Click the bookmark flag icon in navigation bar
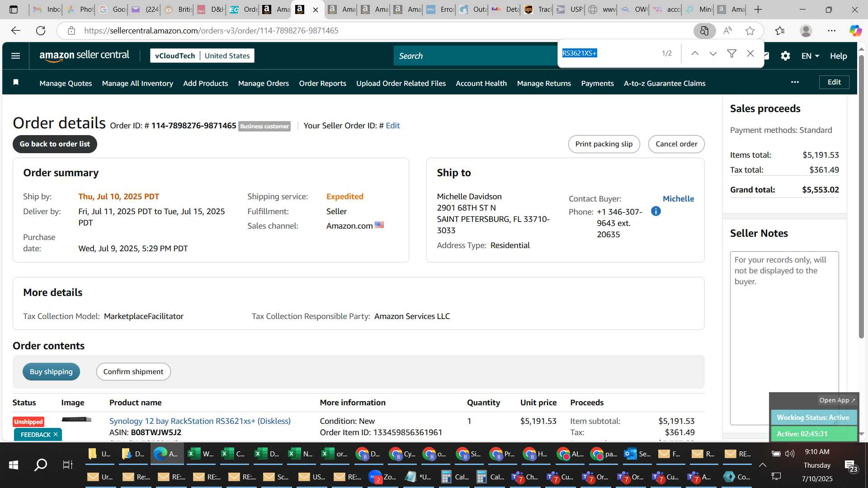Viewport: 868px width, 488px height. coord(16,82)
